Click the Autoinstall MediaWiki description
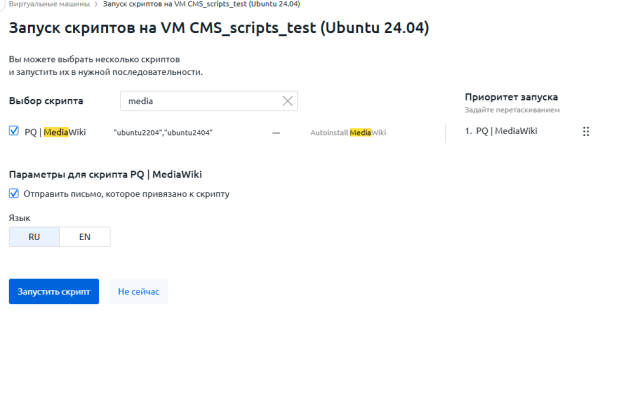The height and width of the screenshot is (400, 621). pyautogui.click(x=348, y=132)
